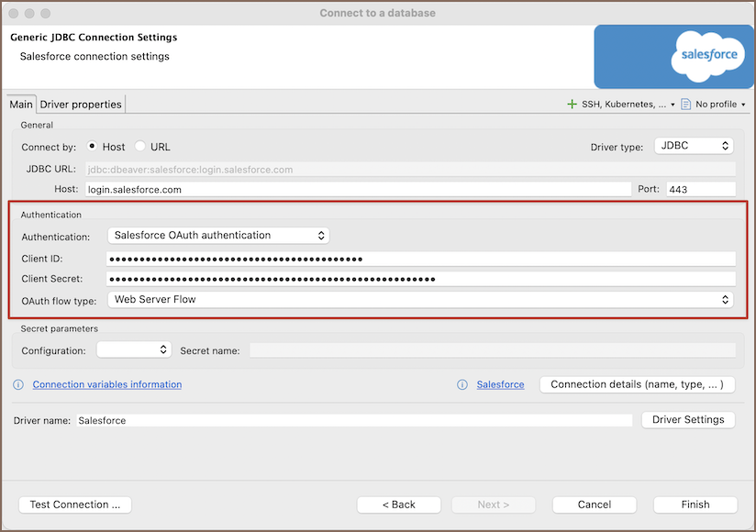The width and height of the screenshot is (756, 532).
Task: Click info icon beside Connection variables information
Action: pos(18,384)
